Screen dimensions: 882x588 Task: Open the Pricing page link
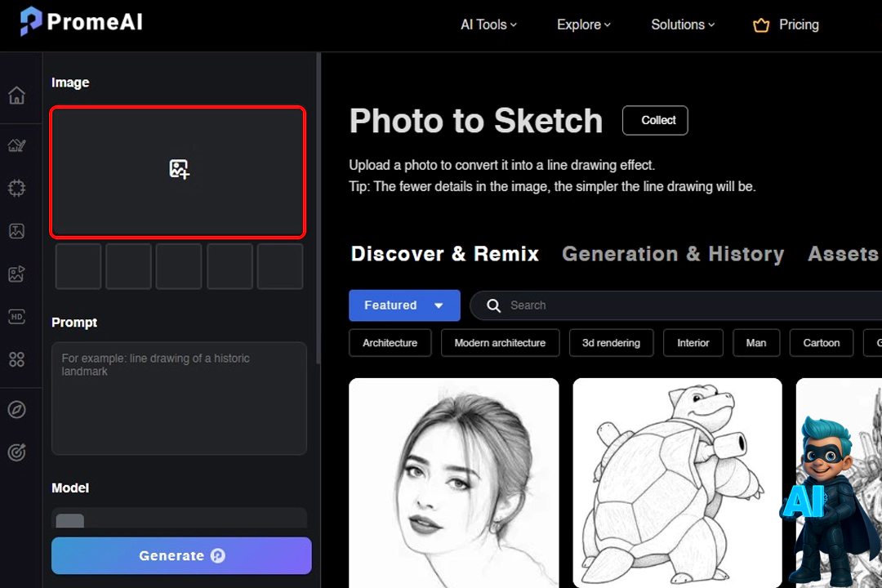pyautogui.click(x=786, y=24)
